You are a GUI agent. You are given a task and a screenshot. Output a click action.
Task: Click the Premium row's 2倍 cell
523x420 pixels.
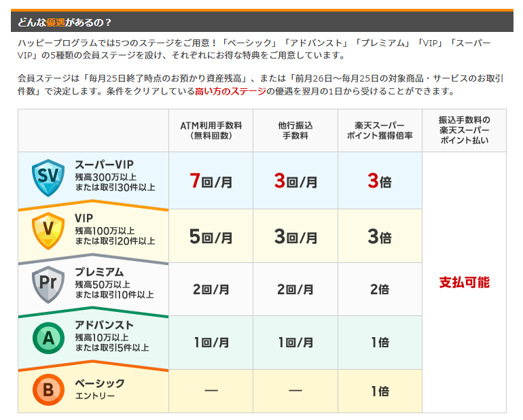(x=379, y=290)
